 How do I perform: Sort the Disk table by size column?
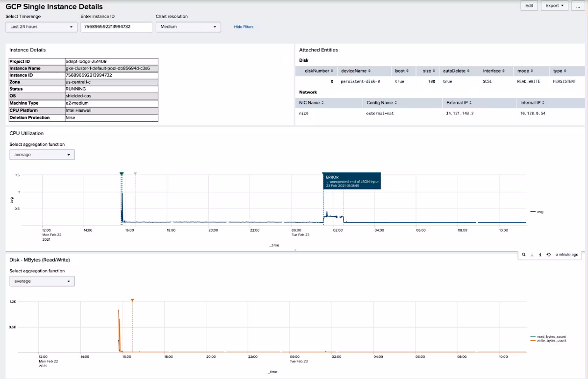tap(428, 71)
